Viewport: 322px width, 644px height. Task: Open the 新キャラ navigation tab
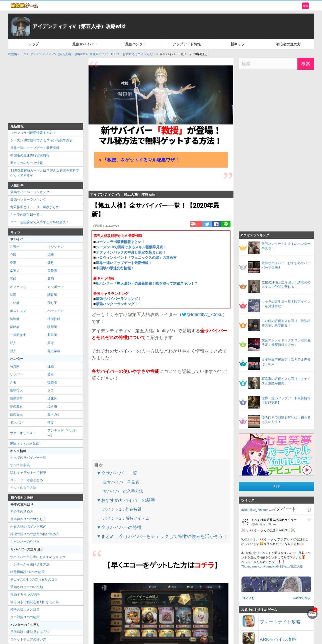(237, 44)
